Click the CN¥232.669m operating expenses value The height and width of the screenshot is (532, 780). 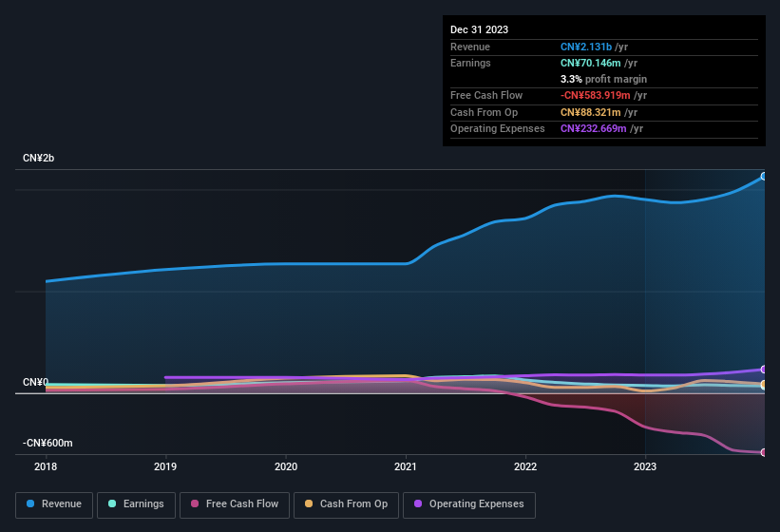(x=594, y=129)
